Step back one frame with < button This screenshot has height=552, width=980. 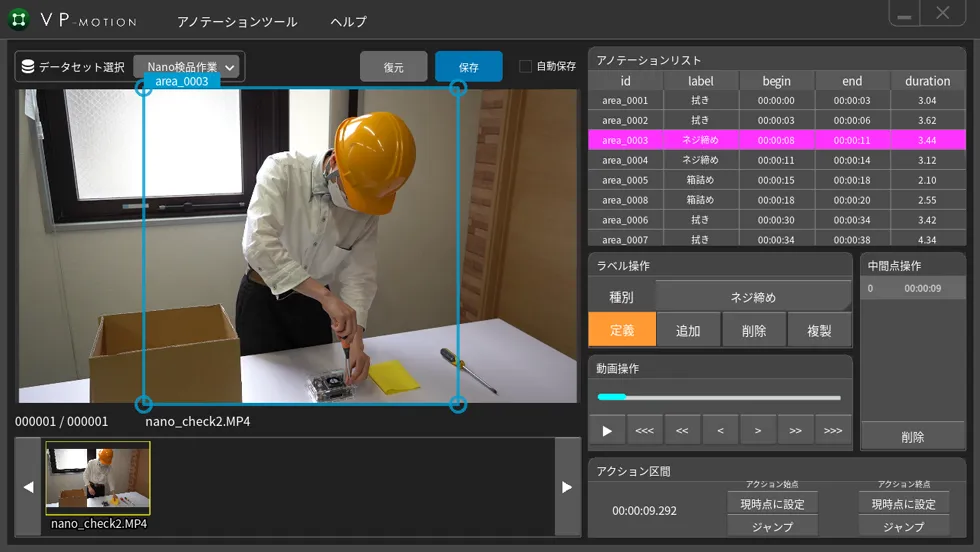pyautogui.click(x=720, y=430)
